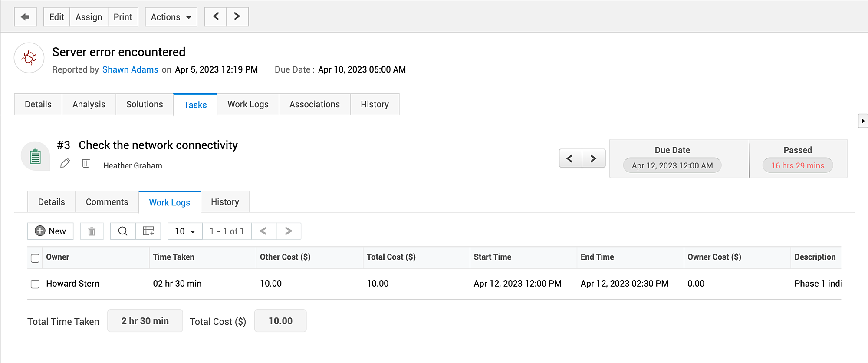Go to previous problem record arrow
Screen dimensions: 868x363
[x=216, y=17]
